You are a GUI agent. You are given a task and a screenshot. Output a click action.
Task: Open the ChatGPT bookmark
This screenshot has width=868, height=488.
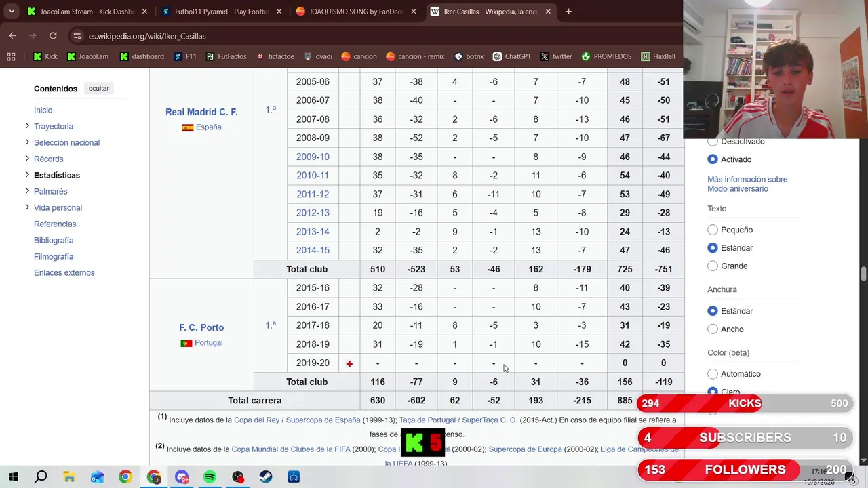tap(512, 56)
